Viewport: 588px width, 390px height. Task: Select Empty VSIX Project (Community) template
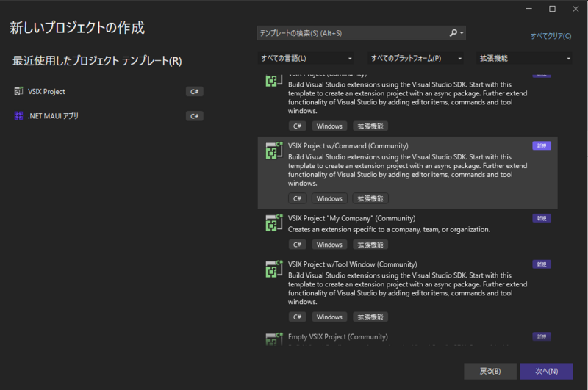[408, 337]
